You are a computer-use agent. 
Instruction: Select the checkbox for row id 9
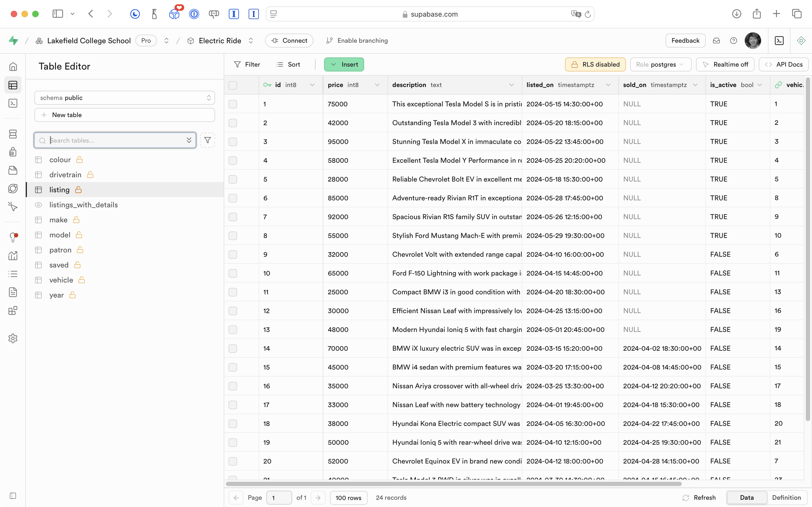pos(233,255)
